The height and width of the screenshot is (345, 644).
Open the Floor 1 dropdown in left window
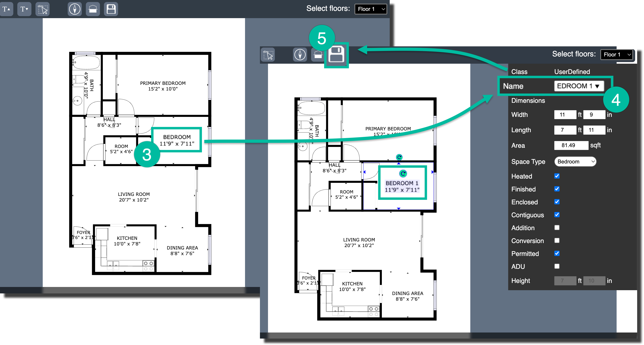coord(371,9)
